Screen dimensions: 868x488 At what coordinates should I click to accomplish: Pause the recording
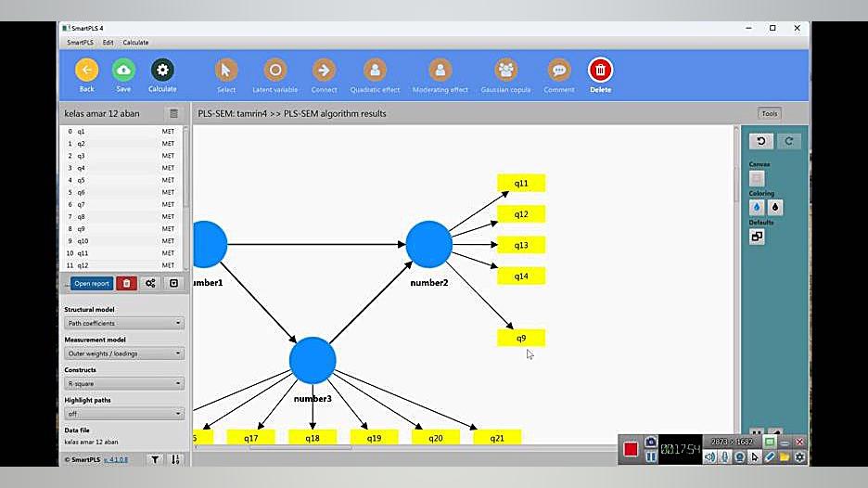pyautogui.click(x=650, y=457)
